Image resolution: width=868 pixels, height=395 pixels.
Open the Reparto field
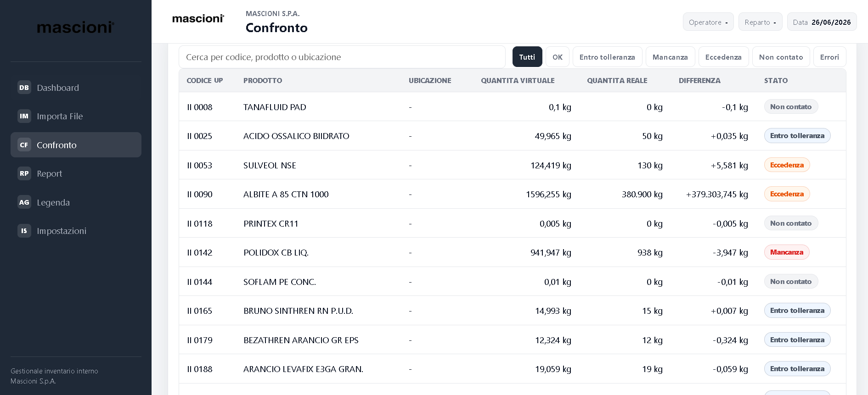point(760,22)
